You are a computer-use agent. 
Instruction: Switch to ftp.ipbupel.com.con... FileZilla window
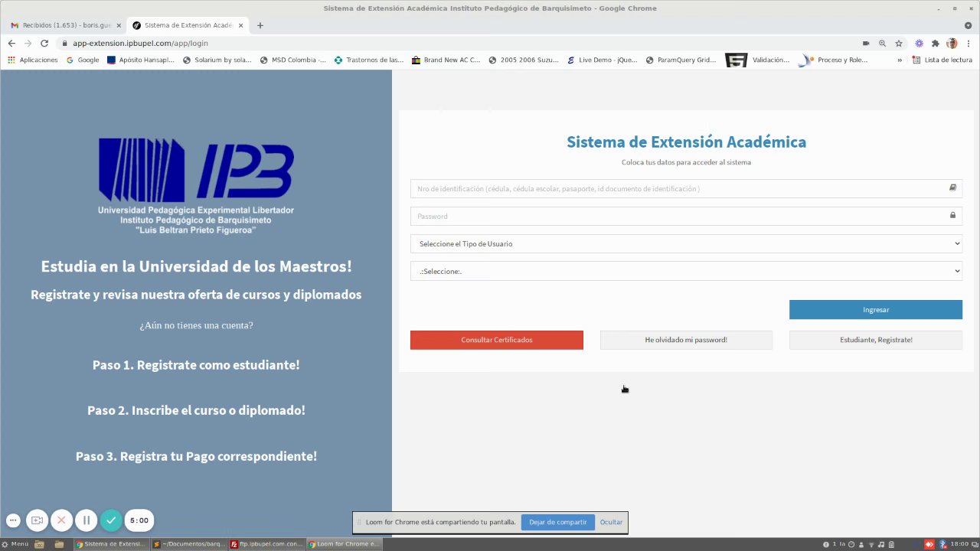(x=267, y=544)
